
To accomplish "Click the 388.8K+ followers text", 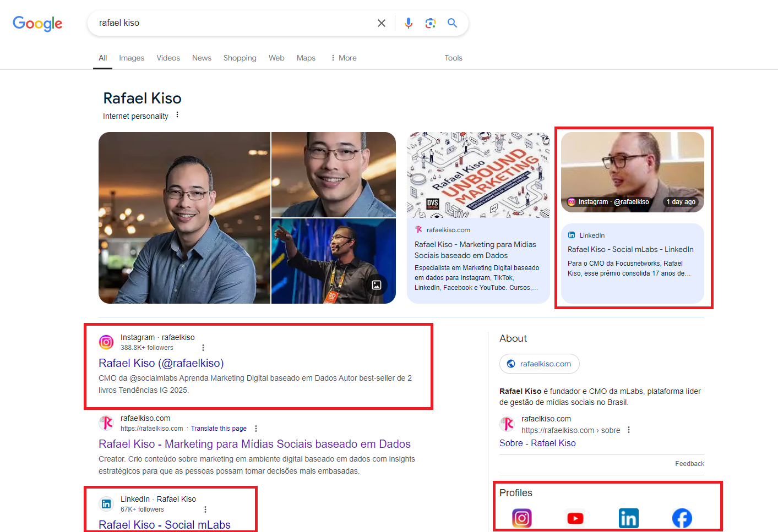I will click(x=147, y=348).
